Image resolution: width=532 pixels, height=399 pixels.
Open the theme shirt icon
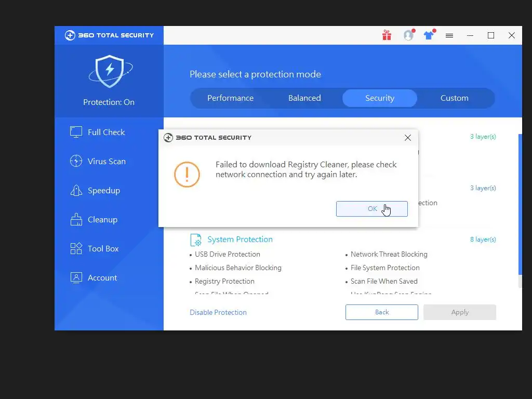pyautogui.click(x=429, y=35)
